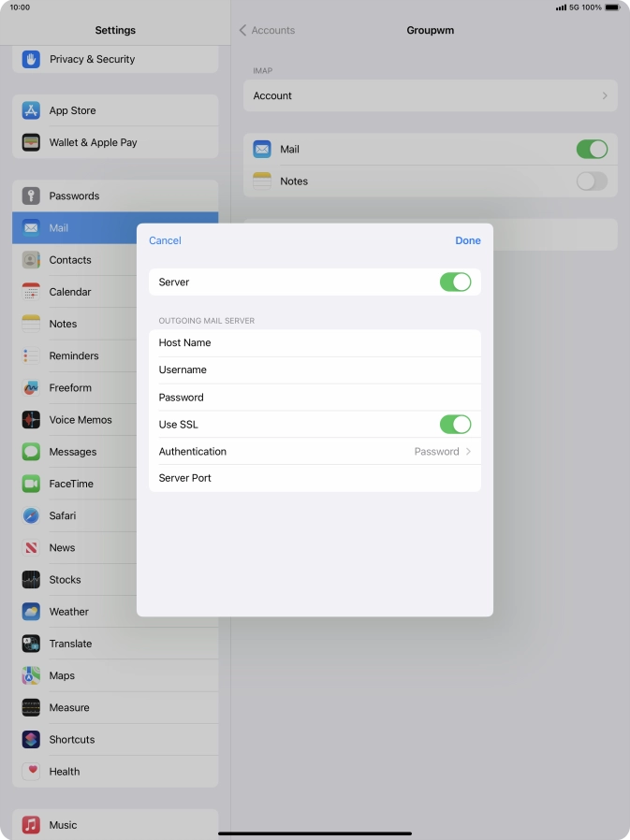630x840 pixels.
Task: Tap the Shortcuts app icon
Action: pos(31,739)
